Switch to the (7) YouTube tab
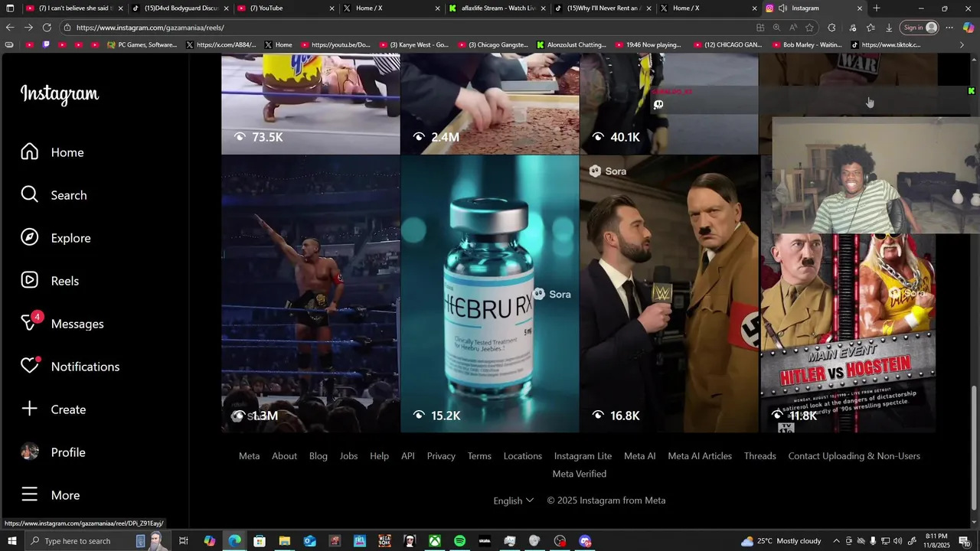This screenshot has height=551, width=980. tap(286, 8)
